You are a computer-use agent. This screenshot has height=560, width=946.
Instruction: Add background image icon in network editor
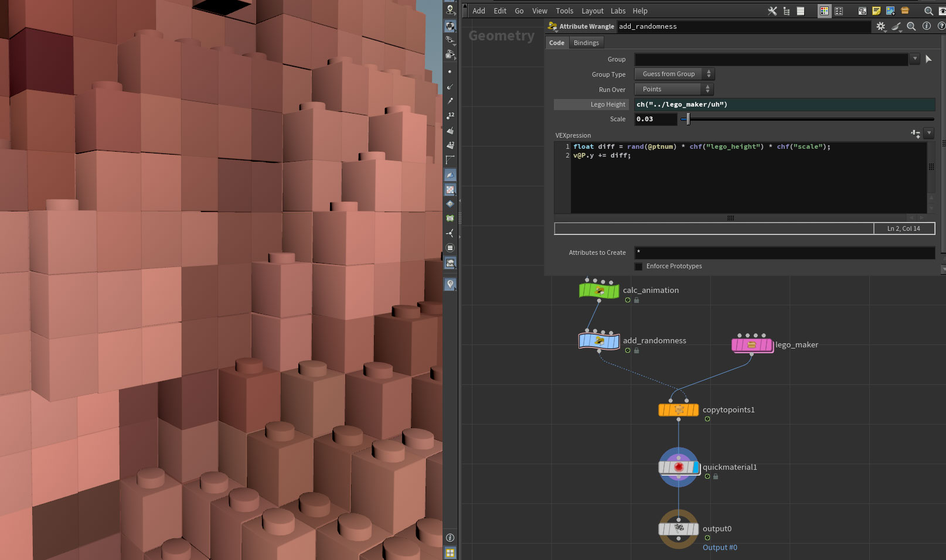click(x=890, y=11)
